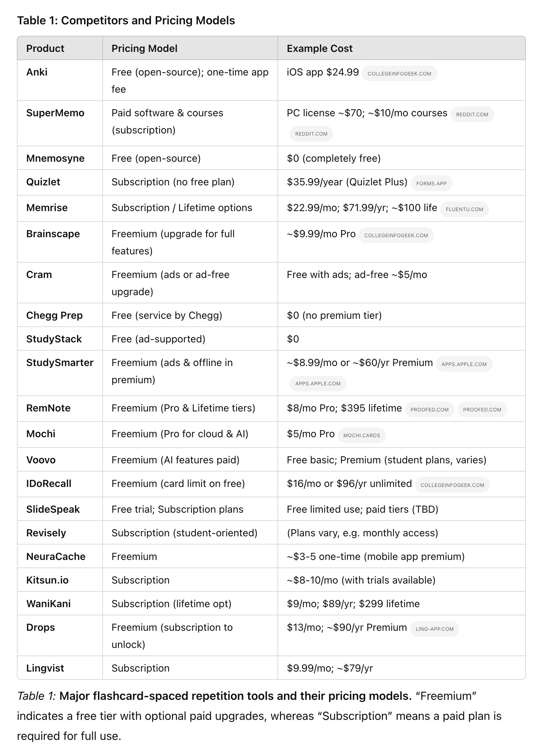Click the COLLEGEINFOGEEK.COM citation for IDoRecall
This screenshot has width=547, height=756.
pos(452,485)
